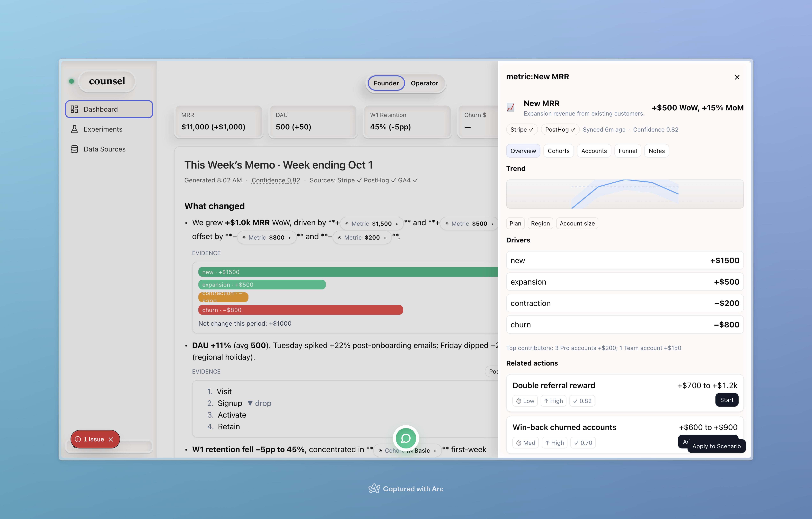Viewport: 812px width, 519px height.
Task: Open the Funnel tab
Action: click(627, 151)
